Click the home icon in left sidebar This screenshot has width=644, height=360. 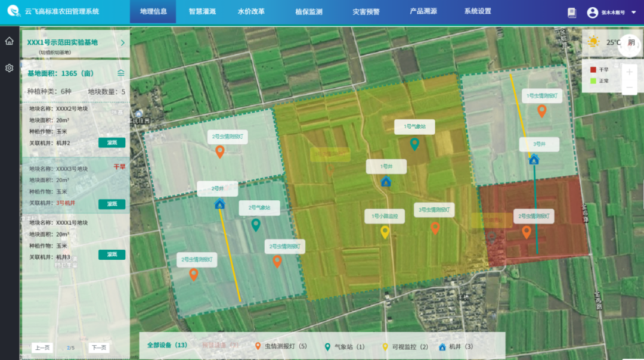pos(9,41)
